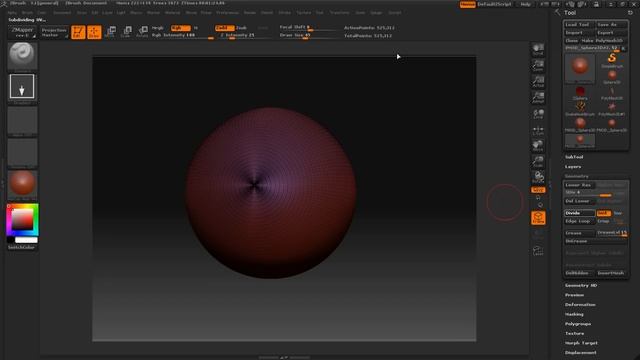This screenshot has height=360, width=640.
Task: Click the Lower Res button
Action: click(x=579, y=185)
